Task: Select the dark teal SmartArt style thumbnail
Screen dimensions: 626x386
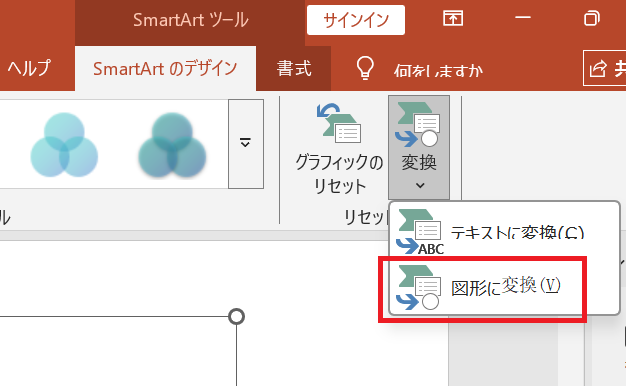Action: (172, 145)
